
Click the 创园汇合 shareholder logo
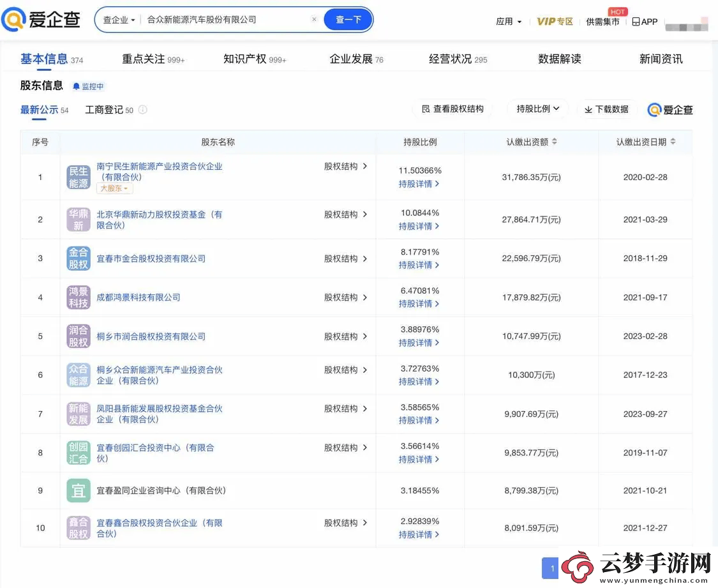[79, 453]
